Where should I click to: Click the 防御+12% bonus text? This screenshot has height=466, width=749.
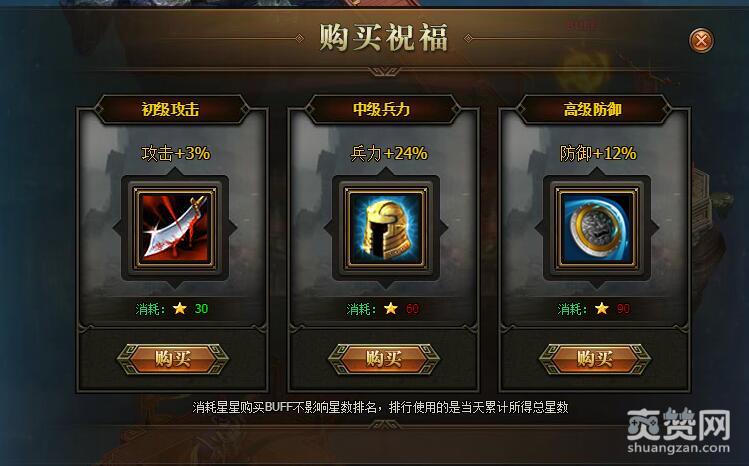(x=598, y=153)
